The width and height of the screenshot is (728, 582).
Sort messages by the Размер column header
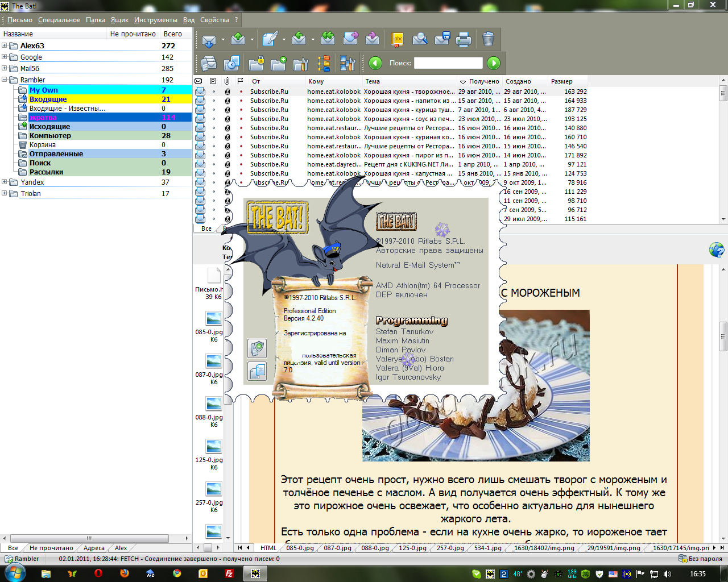click(568, 81)
